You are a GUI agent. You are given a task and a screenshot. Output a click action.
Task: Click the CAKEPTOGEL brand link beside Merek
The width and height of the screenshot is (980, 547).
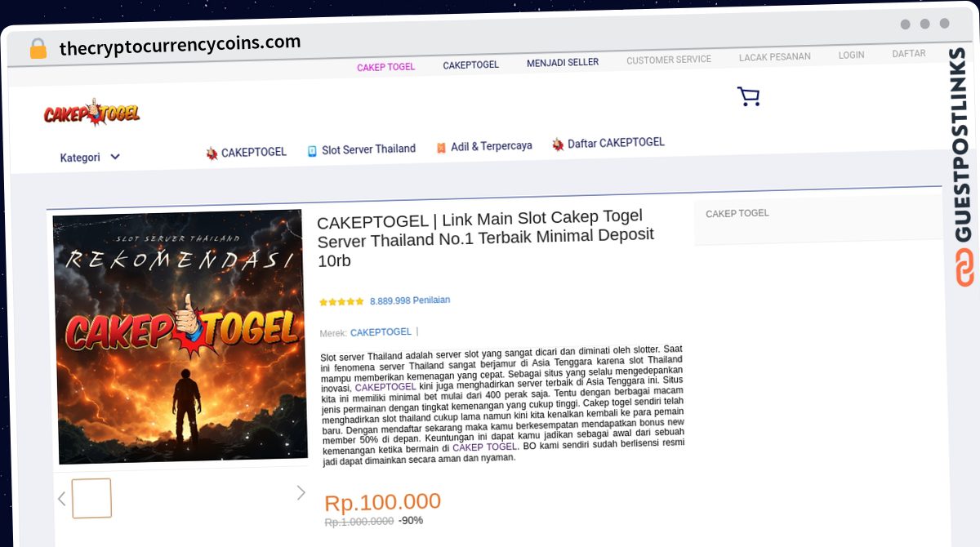381,332
